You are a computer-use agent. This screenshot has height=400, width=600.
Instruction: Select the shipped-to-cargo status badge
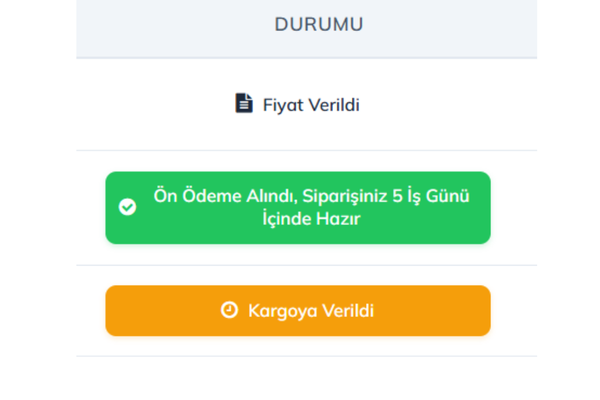coord(298,311)
